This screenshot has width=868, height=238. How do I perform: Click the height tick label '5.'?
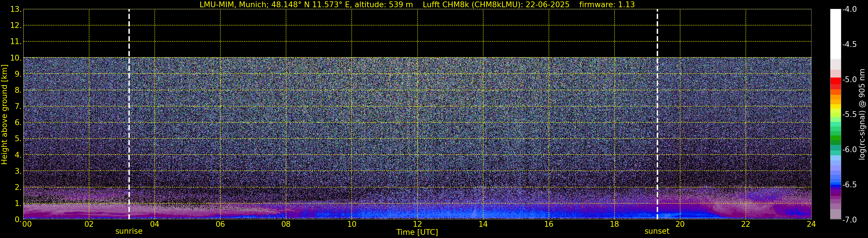click(x=18, y=139)
